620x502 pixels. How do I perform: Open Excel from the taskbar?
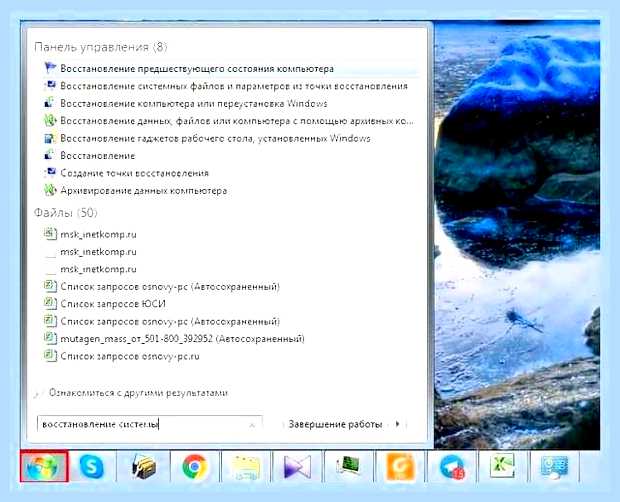502,466
